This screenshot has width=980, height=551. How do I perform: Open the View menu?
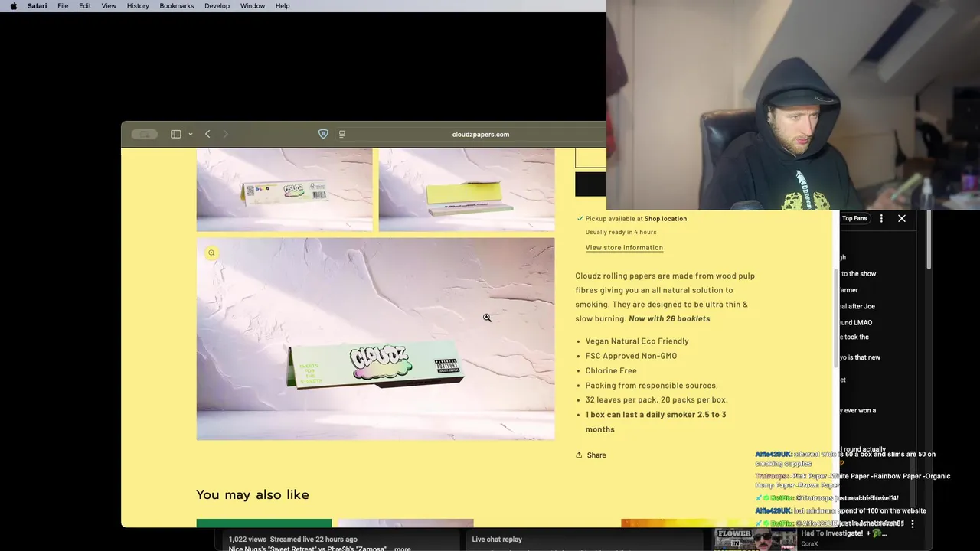(x=109, y=5)
